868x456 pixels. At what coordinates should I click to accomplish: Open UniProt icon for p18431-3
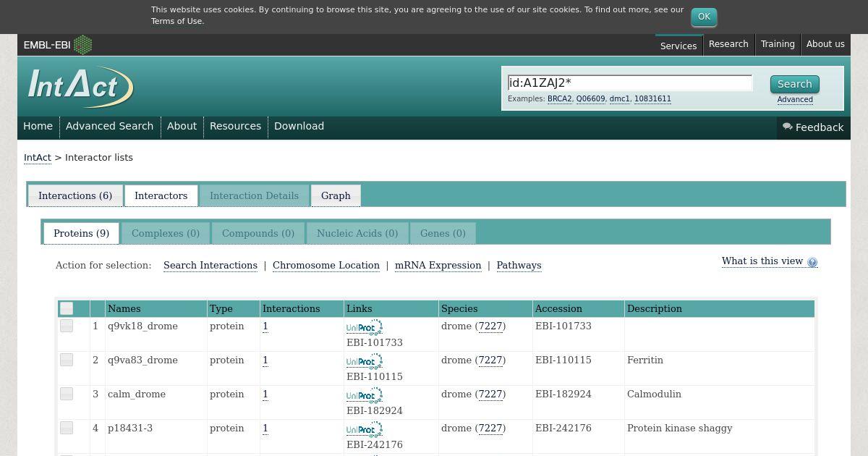[x=365, y=429]
